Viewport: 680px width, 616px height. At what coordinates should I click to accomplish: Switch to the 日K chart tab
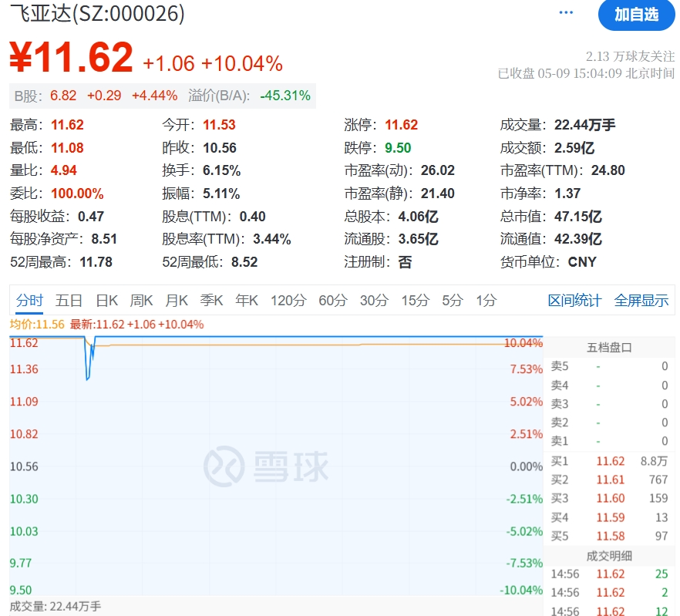[x=106, y=300]
